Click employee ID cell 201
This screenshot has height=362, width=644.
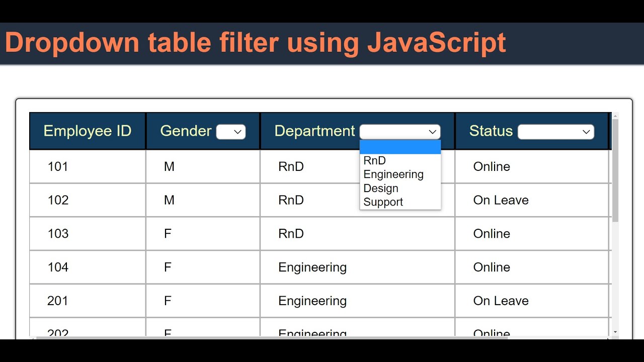[x=88, y=301]
